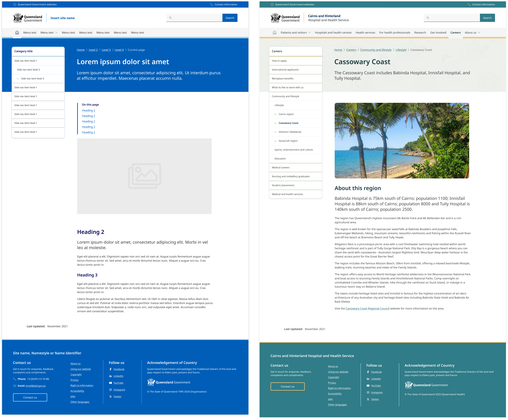The height and width of the screenshot is (420, 508).
Task: Expand Patients and visitors chevron
Action: coord(309,33)
